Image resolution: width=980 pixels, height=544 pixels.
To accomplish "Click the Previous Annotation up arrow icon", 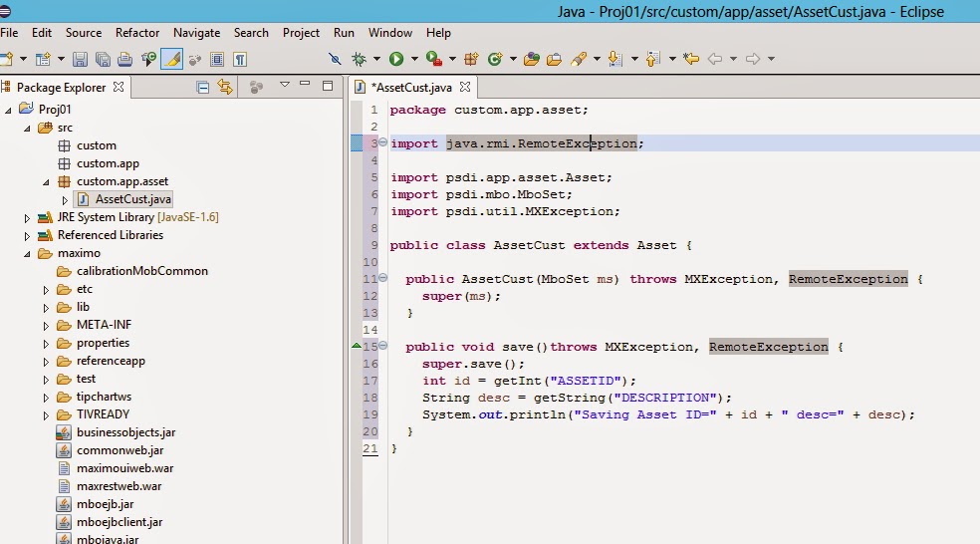I will [652, 60].
